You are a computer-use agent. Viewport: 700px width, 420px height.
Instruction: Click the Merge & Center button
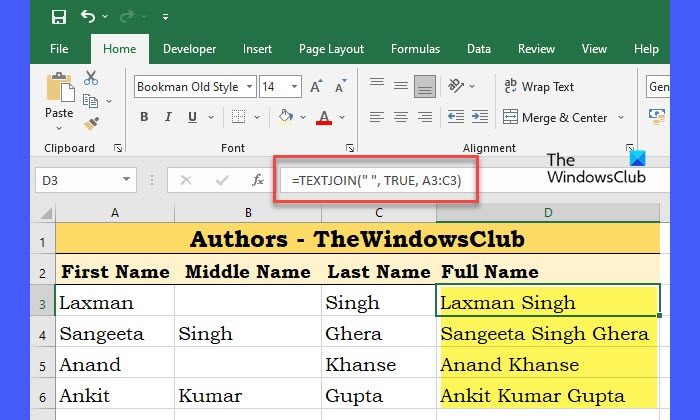555,117
